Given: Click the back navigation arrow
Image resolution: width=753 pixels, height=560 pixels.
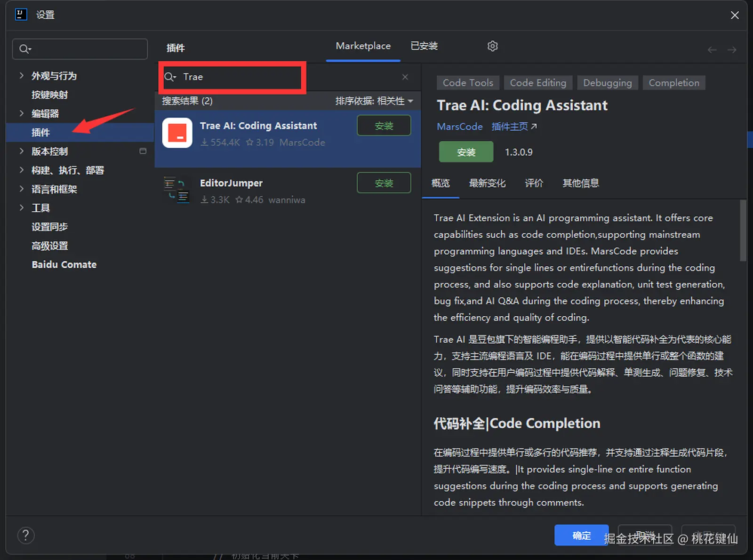Looking at the screenshot, I should 712,50.
